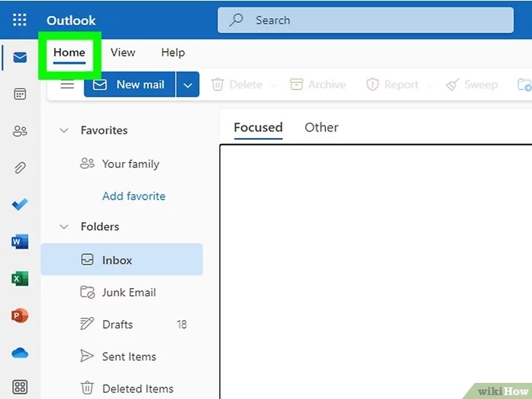Select the Inbox folder
The image size is (532, 399).
[x=122, y=259]
